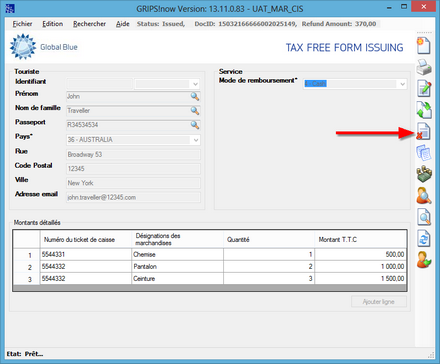Click the Montant T.T.C column header
The width and height of the screenshot is (440, 364).
pos(361,239)
